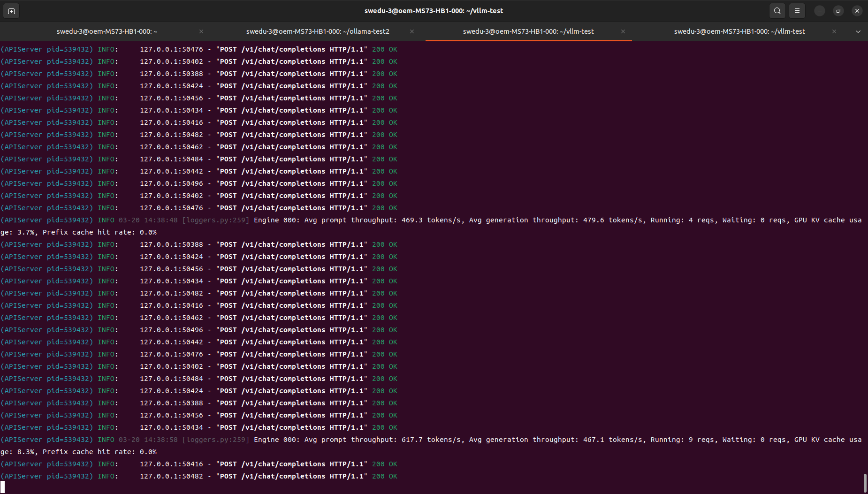868x494 pixels.
Task: Open the terminal search
Action: (777, 11)
